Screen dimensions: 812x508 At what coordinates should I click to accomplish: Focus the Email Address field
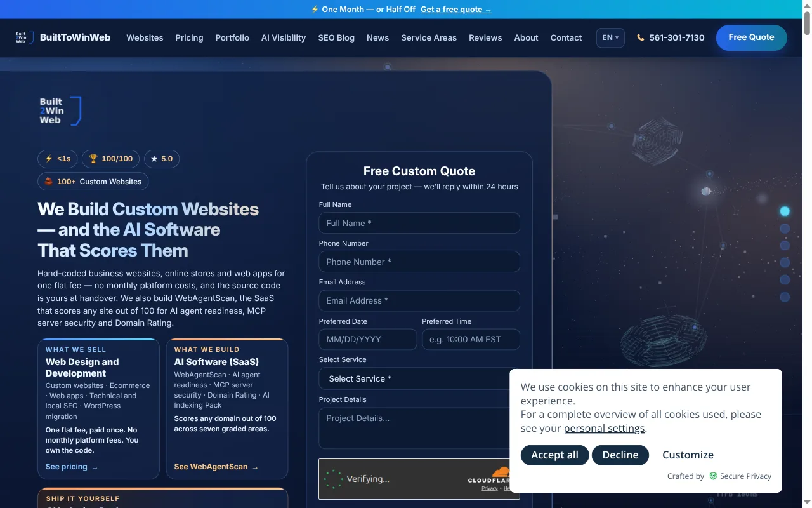click(x=419, y=300)
